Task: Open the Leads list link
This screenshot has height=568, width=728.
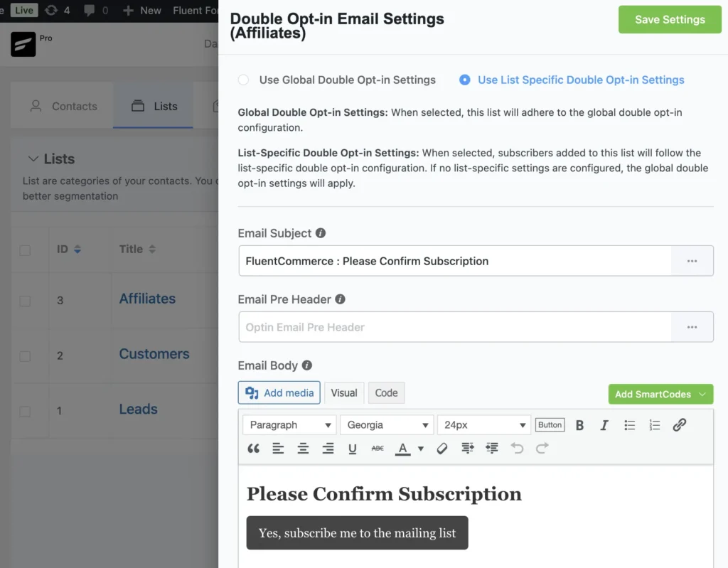Action: (x=139, y=409)
